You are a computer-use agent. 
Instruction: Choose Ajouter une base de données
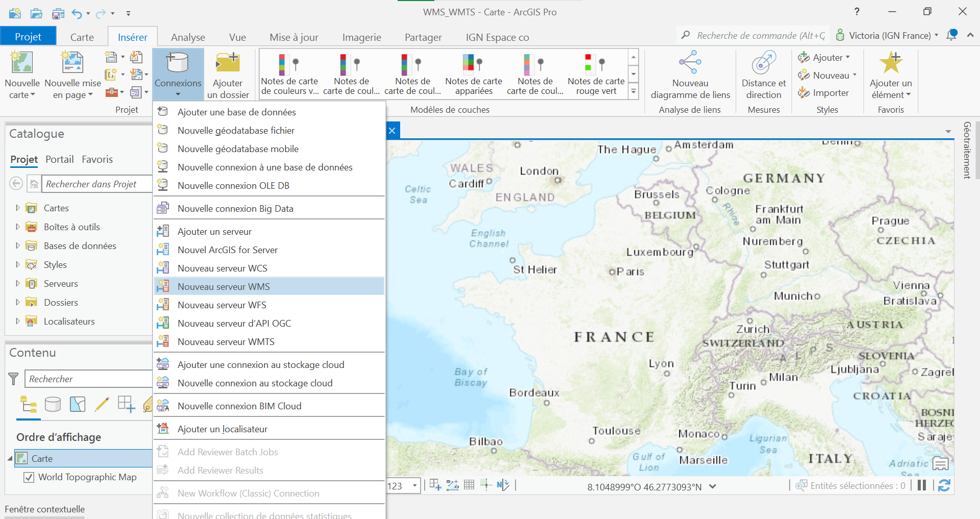(x=269, y=112)
